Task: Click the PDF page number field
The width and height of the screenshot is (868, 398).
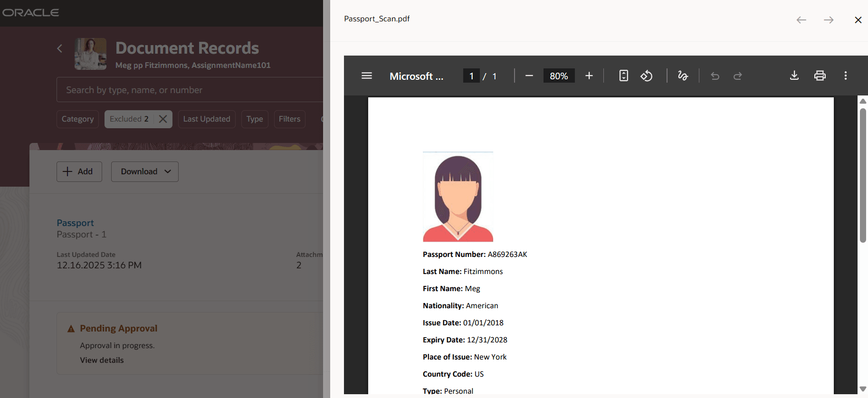Action: 471,76
